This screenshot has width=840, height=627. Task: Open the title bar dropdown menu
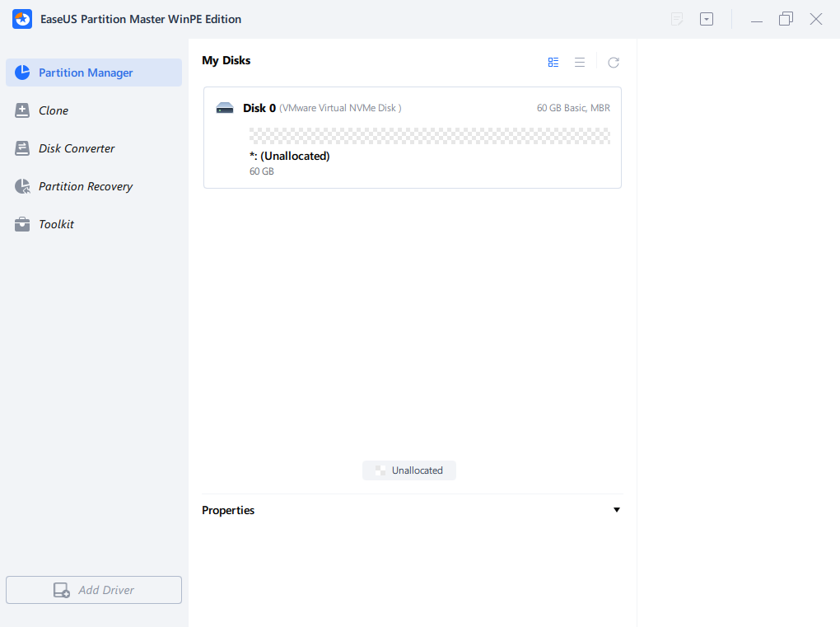[x=707, y=19]
